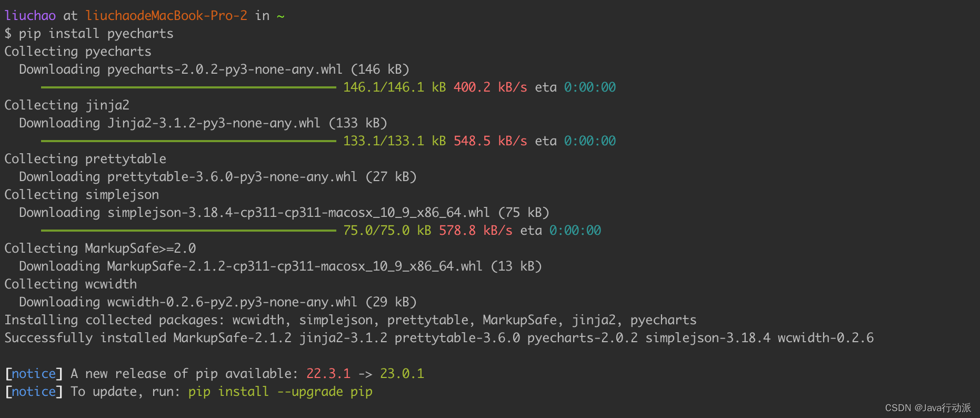Click the tilde home directory symbol
The image size is (980, 418).
[x=281, y=16]
